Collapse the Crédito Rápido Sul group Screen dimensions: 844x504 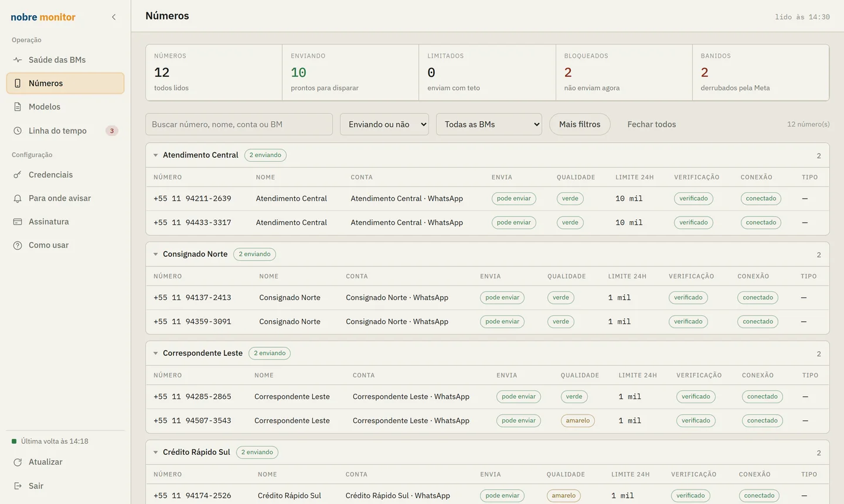point(156,452)
